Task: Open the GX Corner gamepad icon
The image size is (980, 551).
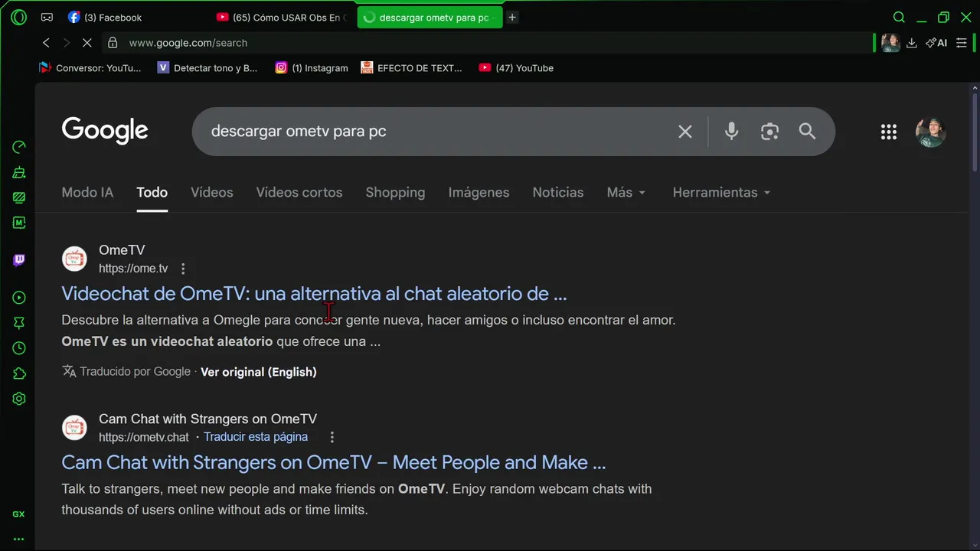Action: pyautogui.click(x=47, y=17)
